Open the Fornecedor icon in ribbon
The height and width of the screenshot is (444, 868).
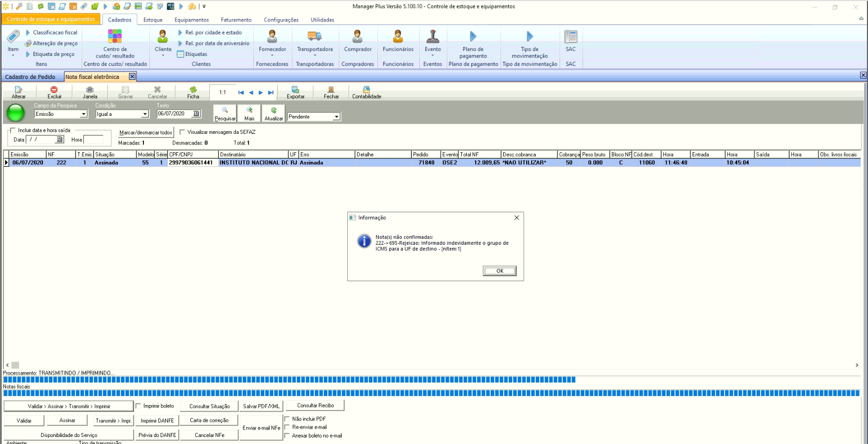[272, 36]
